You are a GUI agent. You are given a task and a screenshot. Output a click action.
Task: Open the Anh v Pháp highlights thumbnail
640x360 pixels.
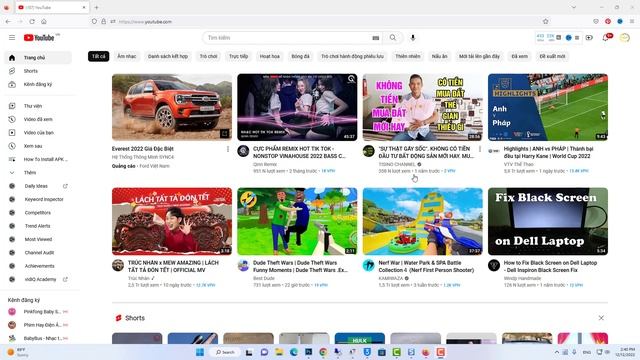[x=548, y=107]
